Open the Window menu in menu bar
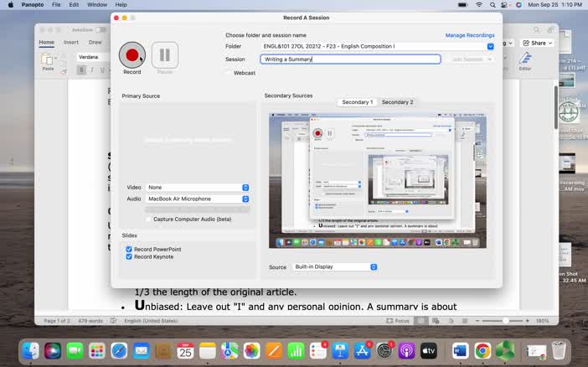The image size is (588, 367). point(97,5)
